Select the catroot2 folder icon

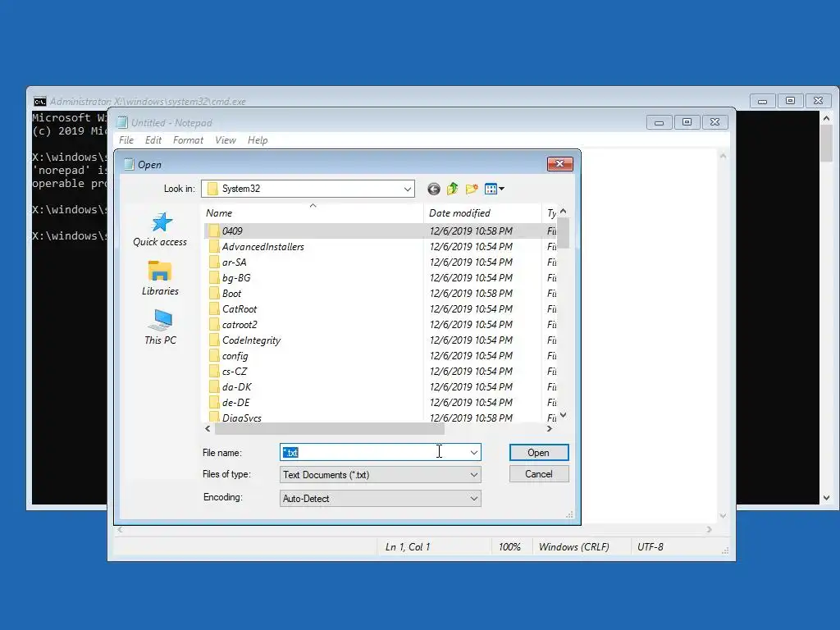point(214,324)
